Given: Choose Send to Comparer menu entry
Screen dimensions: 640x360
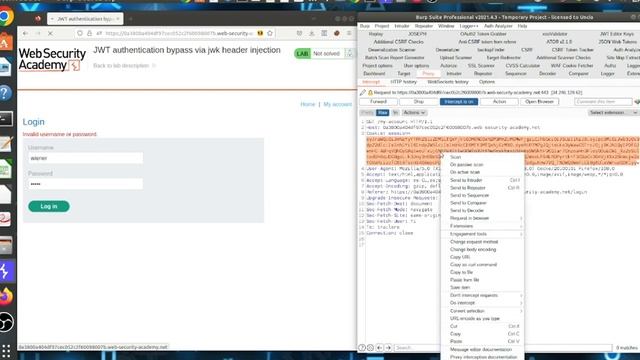Looking at the screenshot, I should click(482, 203).
